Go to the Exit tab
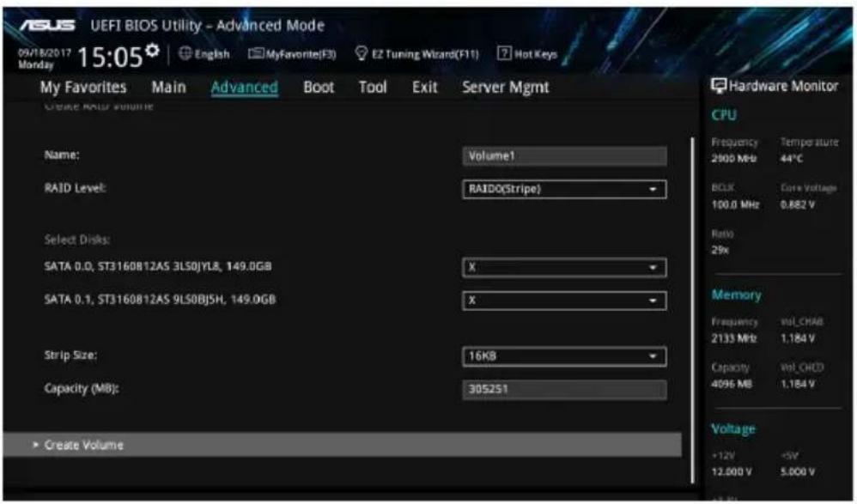 (425, 87)
